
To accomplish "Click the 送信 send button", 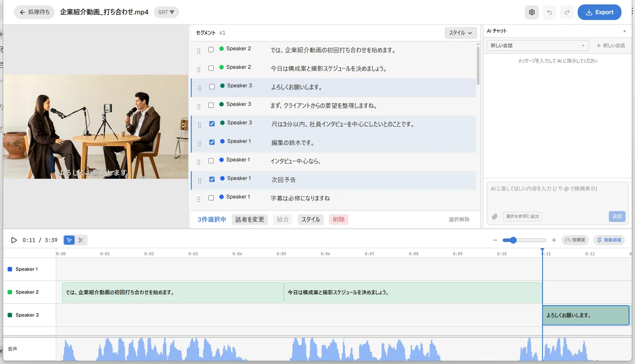I will 617,216.
